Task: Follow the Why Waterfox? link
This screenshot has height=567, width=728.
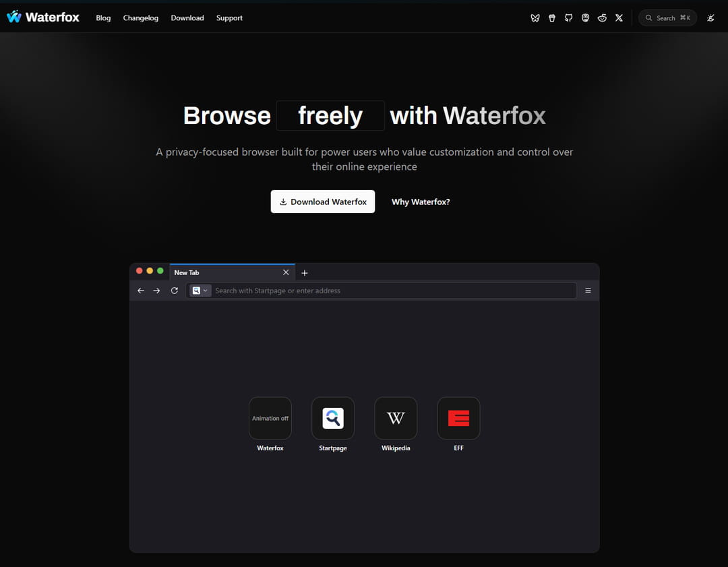Action: 421,202
